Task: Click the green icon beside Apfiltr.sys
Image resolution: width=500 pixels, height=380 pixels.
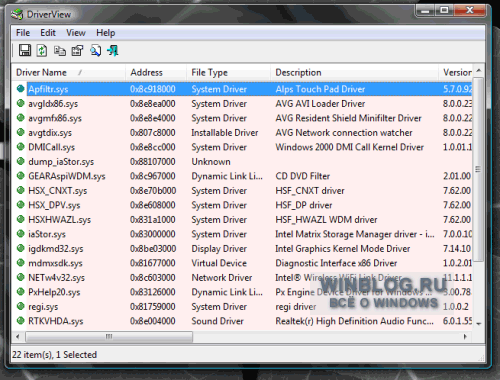Action: click(21, 89)
